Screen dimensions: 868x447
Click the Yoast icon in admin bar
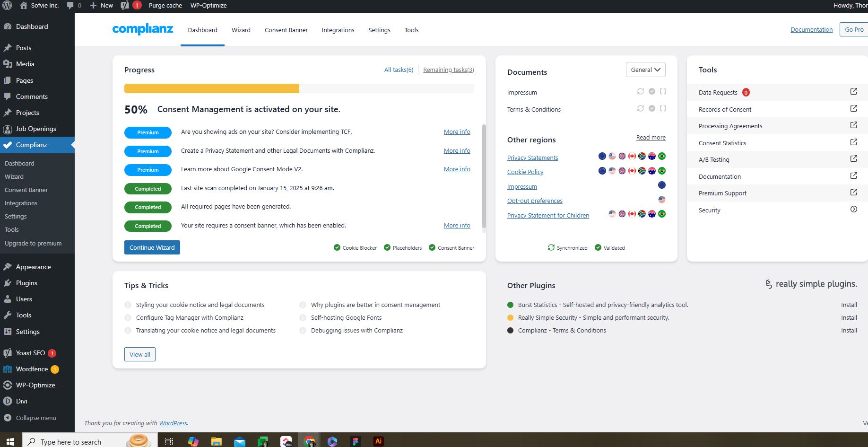(125, 6)
